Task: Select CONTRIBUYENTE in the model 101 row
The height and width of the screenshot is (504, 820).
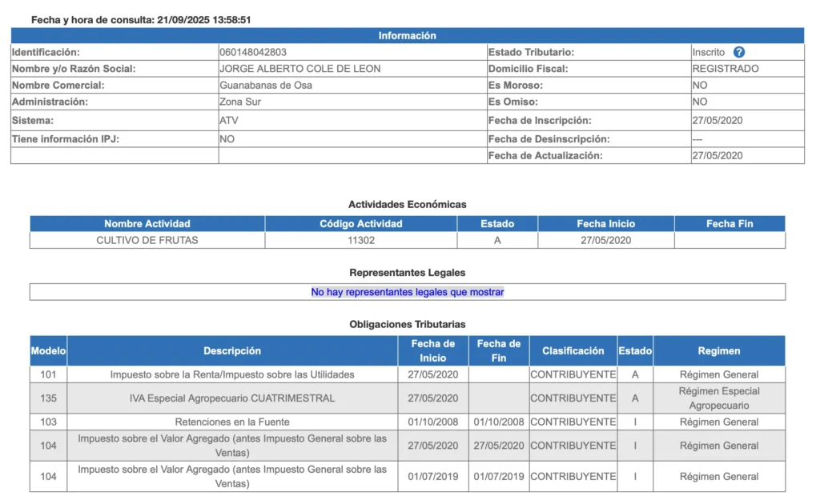Action: coord(573,374)
